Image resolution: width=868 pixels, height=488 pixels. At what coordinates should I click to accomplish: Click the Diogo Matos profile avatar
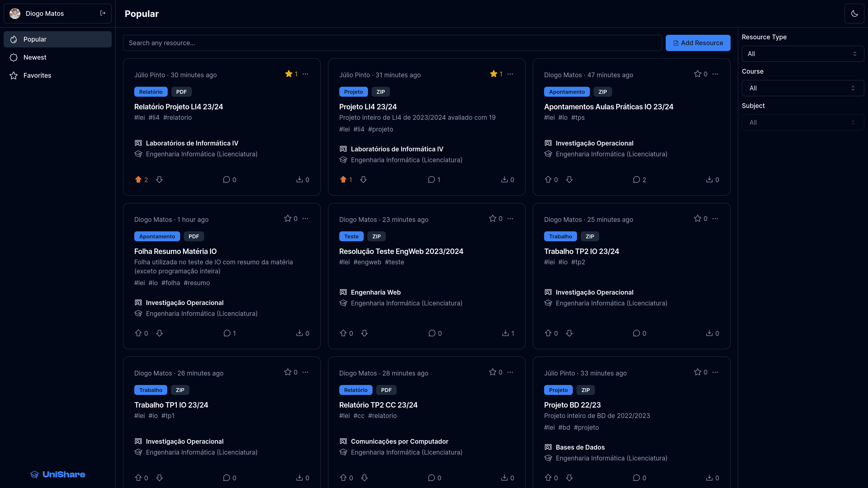click(x=15, y=14)
